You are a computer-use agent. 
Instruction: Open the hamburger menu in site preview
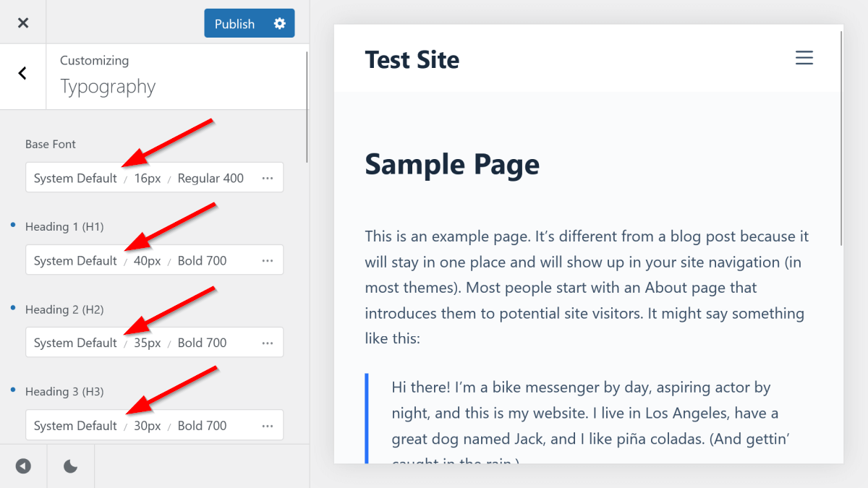coord(804,59)
